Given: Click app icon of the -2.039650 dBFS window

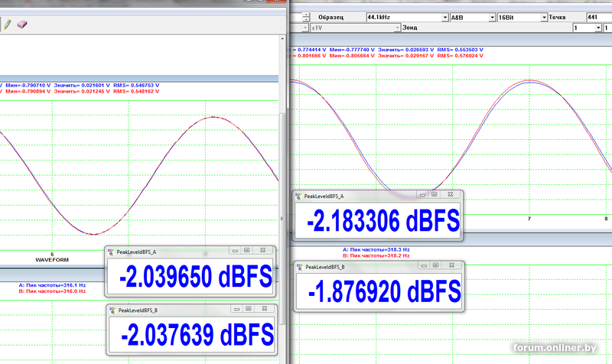Looking at the screenshot, I should point(112,252).
